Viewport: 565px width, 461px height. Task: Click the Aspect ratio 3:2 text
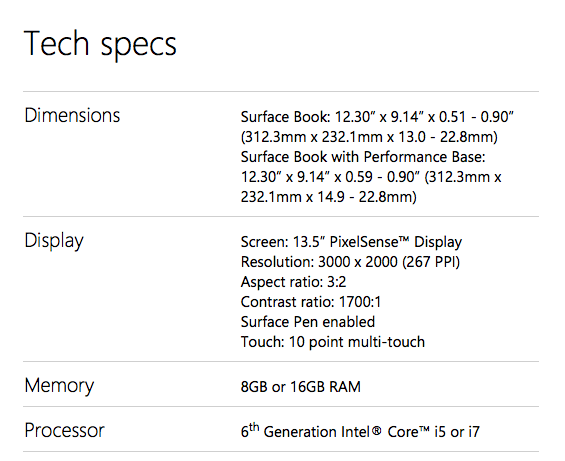293,282
